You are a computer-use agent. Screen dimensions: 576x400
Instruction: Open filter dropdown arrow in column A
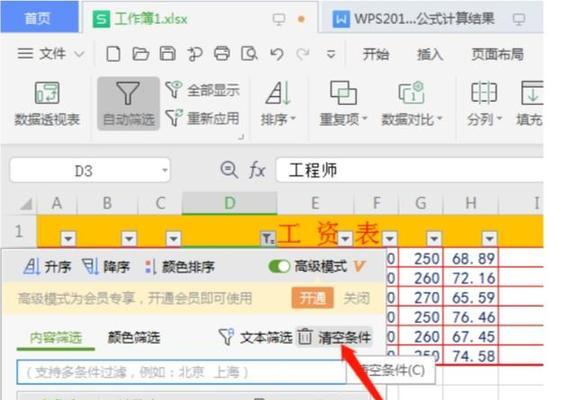click(x=68, y=238)
